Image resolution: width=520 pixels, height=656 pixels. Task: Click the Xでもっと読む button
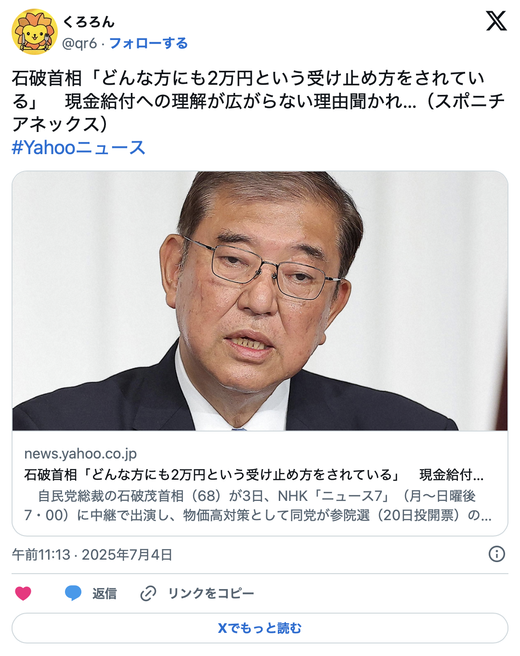click(260, 628)
